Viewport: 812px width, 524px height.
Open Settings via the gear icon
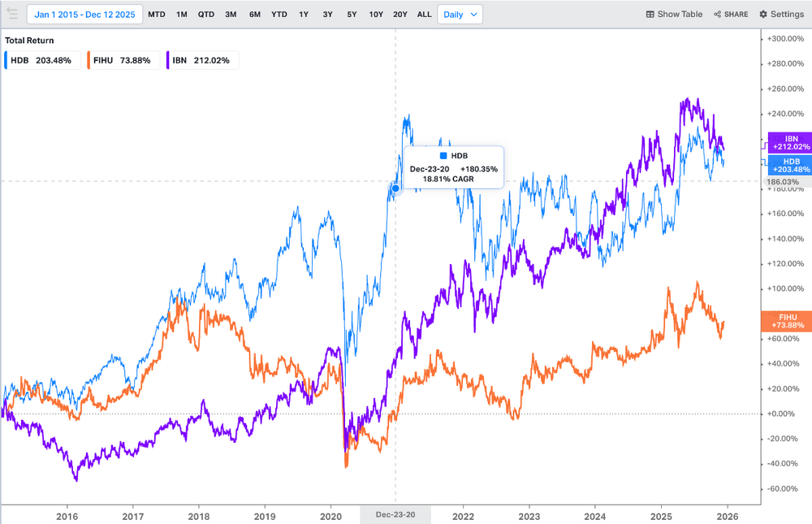[762, 15]
